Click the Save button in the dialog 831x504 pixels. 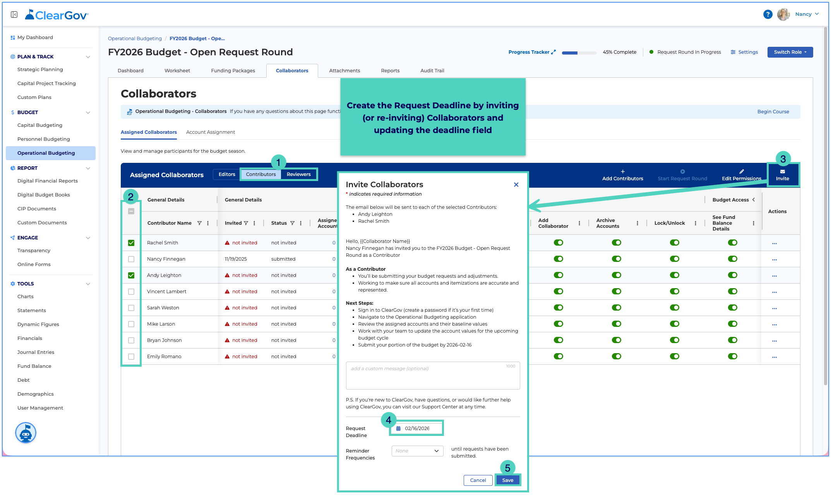pos(507,480)
